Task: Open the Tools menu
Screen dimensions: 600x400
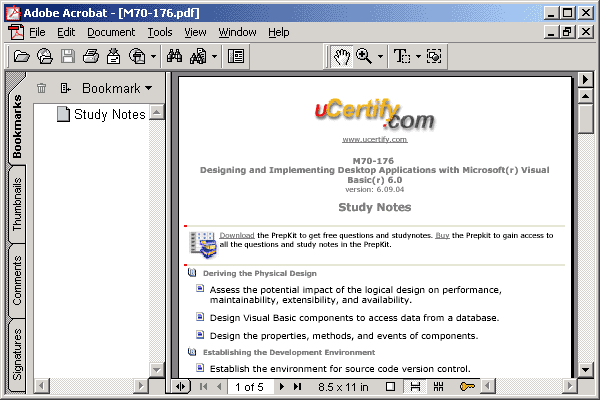Action: pyautogui.click(x=160, y=33)
